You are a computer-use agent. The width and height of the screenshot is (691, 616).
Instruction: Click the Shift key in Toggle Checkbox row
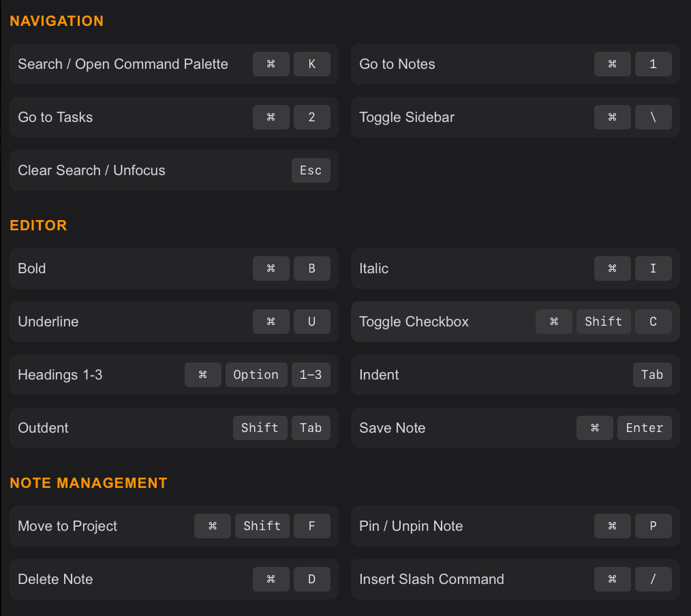[x=603, y=322]
